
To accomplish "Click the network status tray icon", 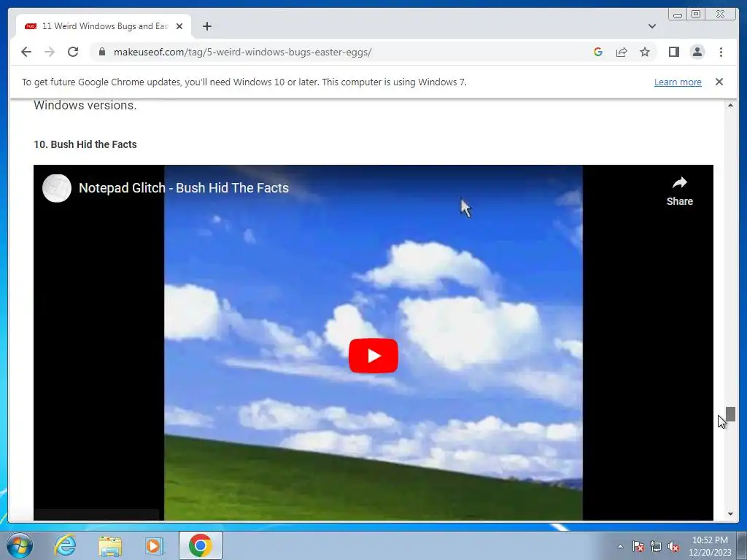I will click(656, 546).
